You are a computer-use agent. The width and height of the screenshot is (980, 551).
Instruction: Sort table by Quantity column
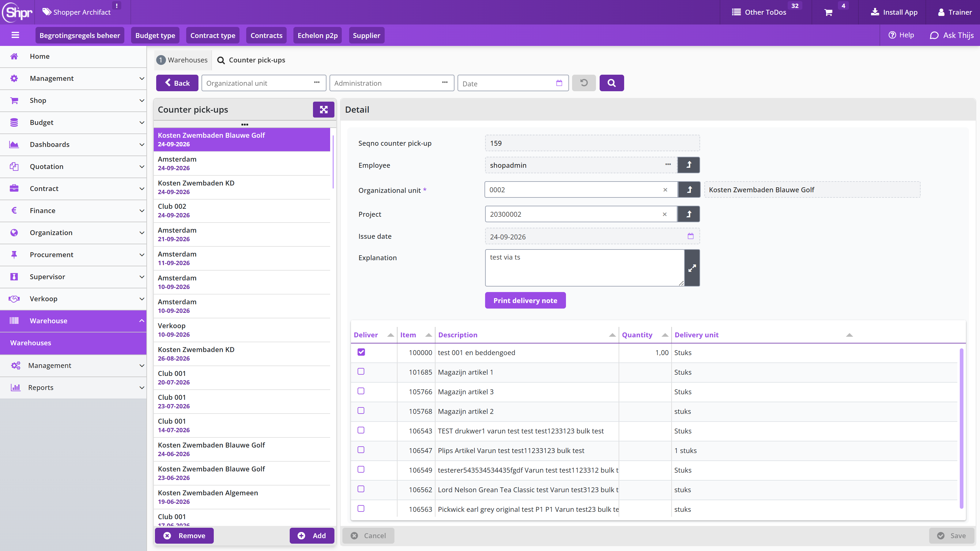(x=645, y=335)
